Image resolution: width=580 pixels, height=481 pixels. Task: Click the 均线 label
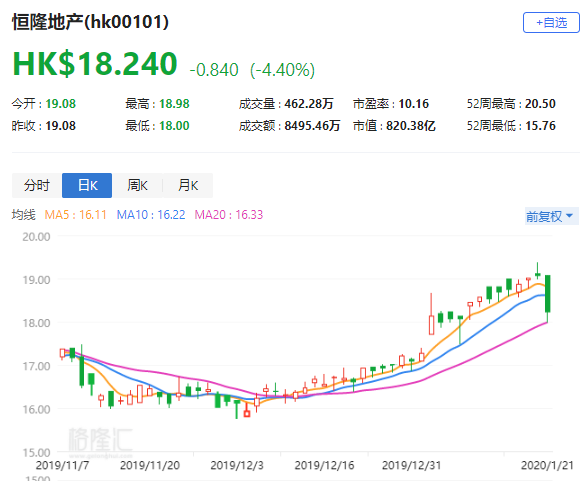[24, 215]
